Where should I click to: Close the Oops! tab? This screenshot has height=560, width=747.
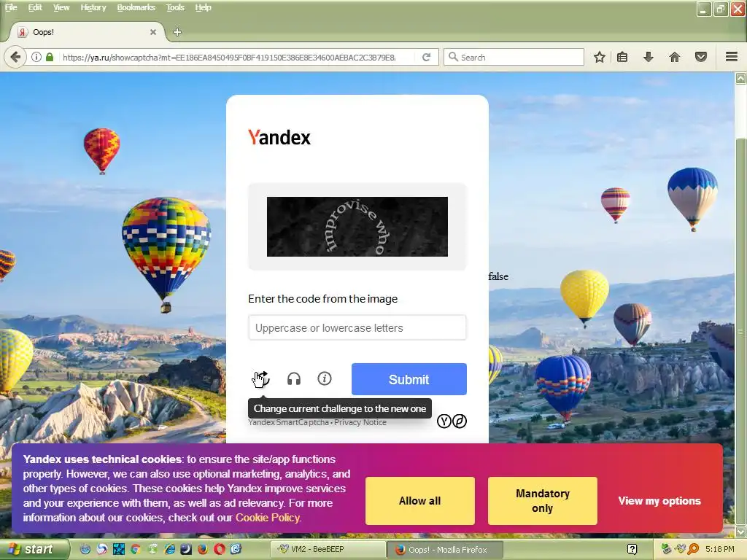(x=153, y=32)
